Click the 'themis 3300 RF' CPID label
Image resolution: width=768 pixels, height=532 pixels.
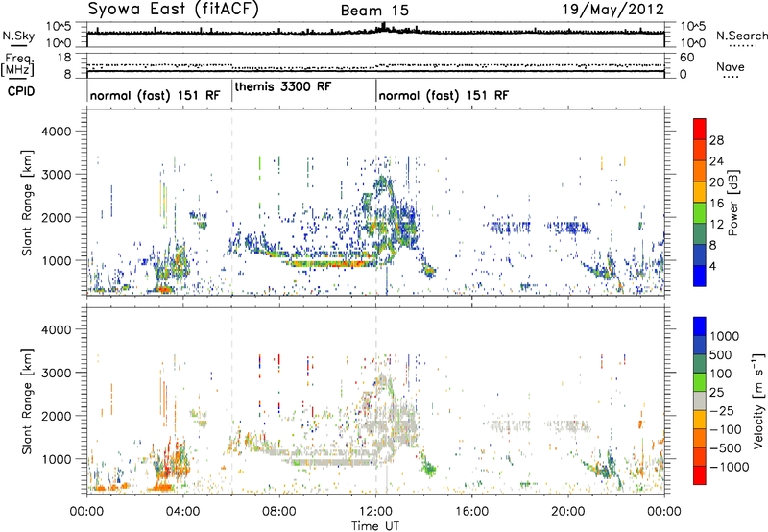pos(283,86)
